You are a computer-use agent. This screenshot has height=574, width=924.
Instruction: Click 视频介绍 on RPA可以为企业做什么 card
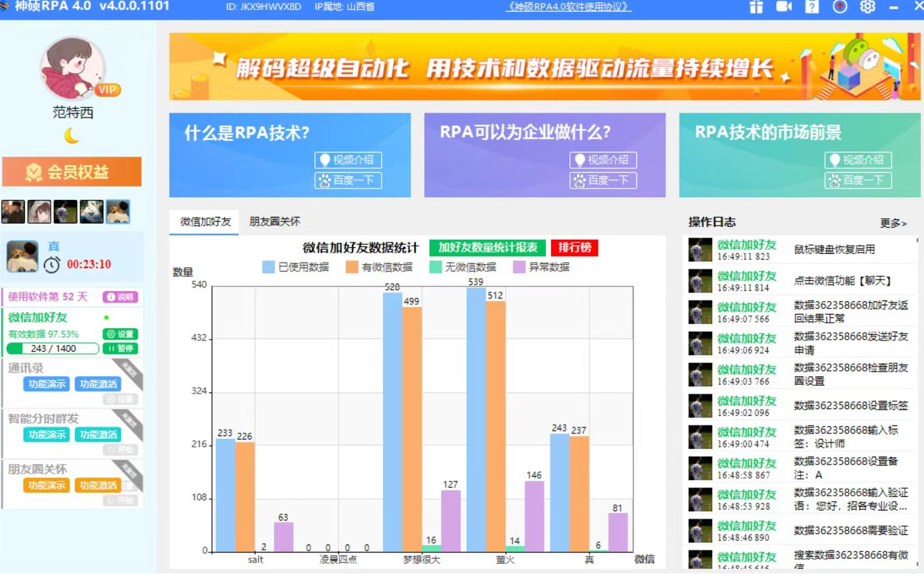pos(603,160)
